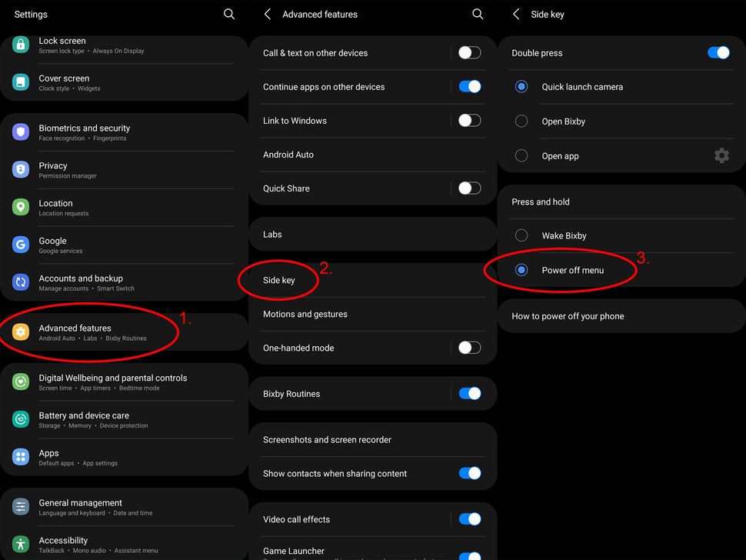
Task: Click the search icon in the Settings header
Action: tap(228, 14)
